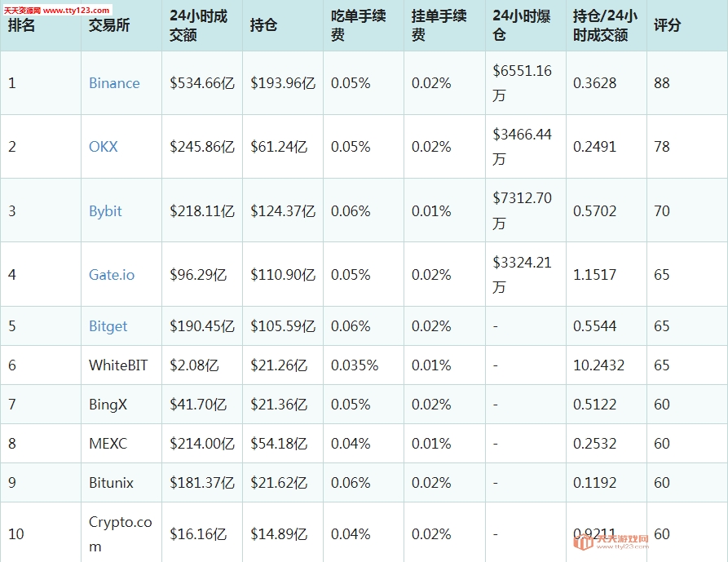Click the 吃单手续费 column header

pos(358,25)
